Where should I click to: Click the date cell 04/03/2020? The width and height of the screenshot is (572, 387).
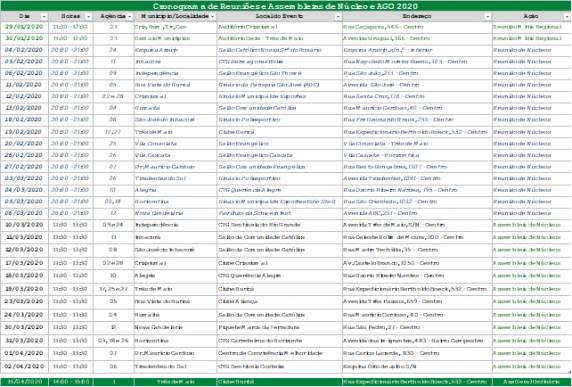pos(24,190)
